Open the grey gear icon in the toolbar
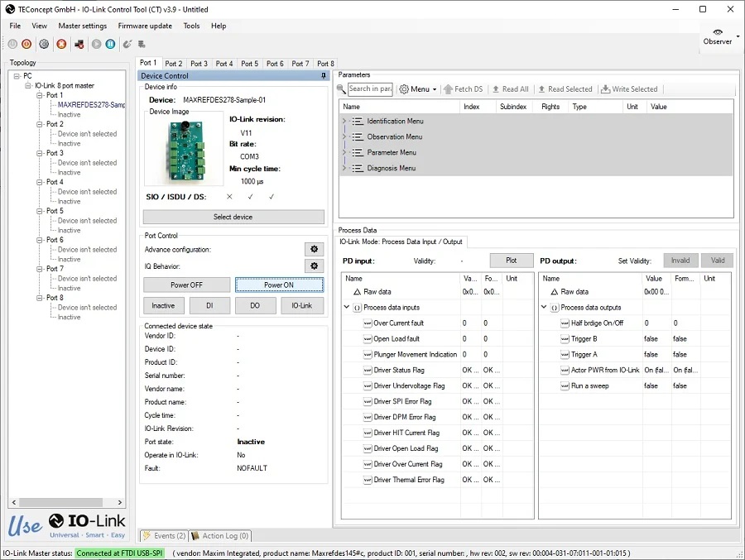Screen dimensions: 745x560 click(44, 44)
